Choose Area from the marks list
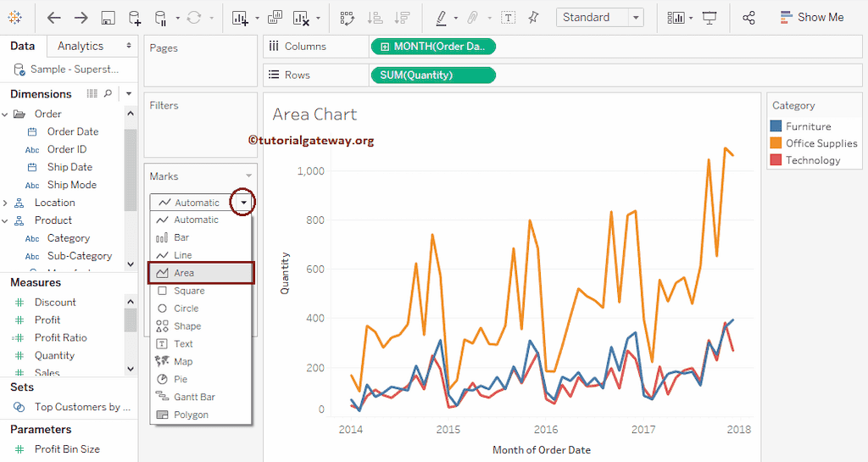Screen dimensions: 868x462 (200, 273)
